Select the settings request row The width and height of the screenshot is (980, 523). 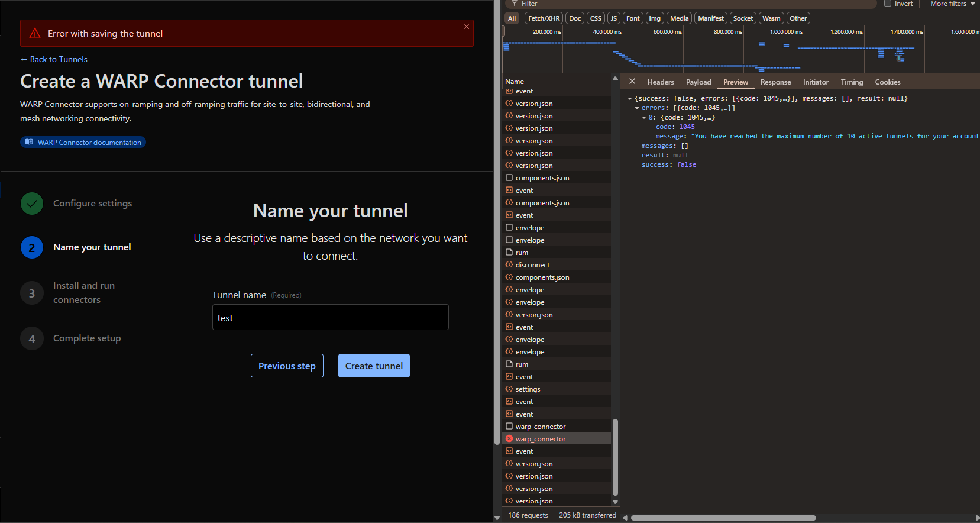point(557,389)
